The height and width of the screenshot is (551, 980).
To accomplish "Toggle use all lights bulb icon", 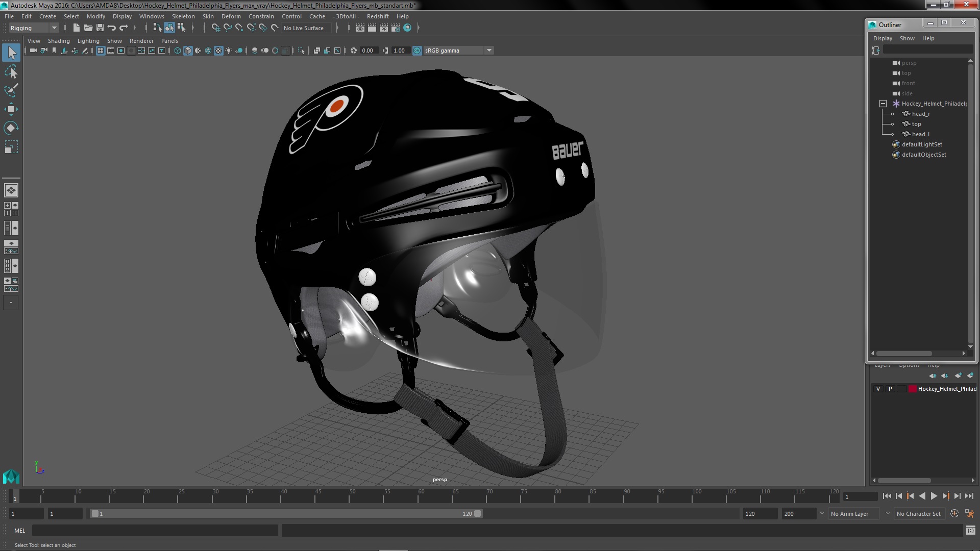I will pos(229,51).
